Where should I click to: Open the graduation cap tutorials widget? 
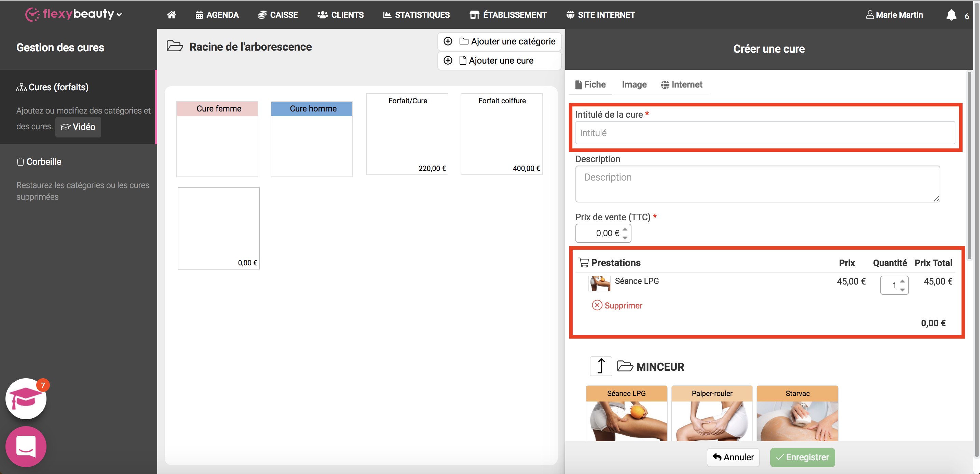26,399
